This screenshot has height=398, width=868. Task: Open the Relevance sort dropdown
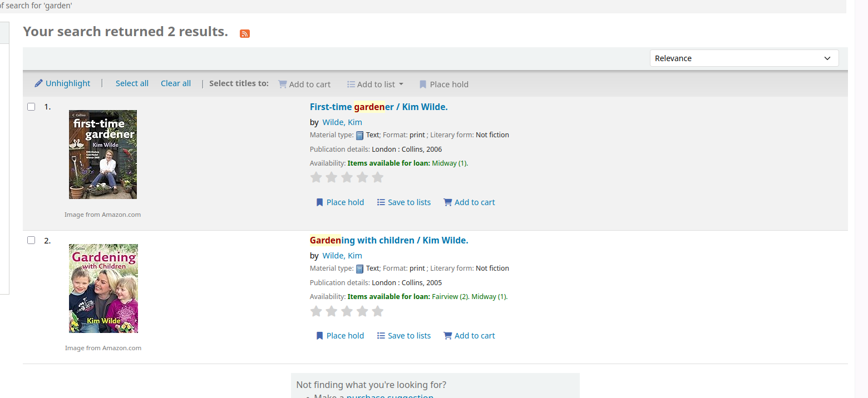pyautogui.click(x=744, y=58)
